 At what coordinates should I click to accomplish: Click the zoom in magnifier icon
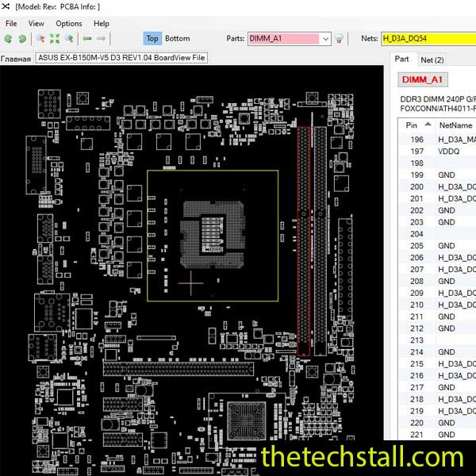coord(40,38)
